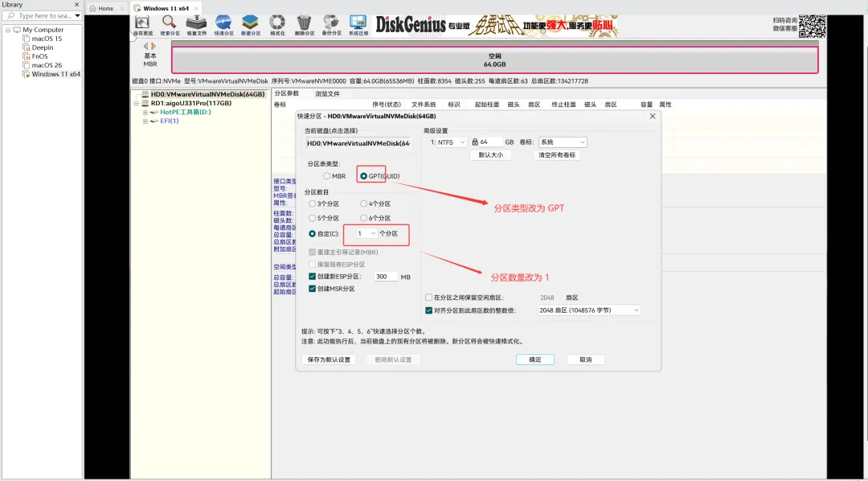Click the 保存更改 save changes toolbar icon
Screen dimensions: 868x481
click(x=141, y=23)
